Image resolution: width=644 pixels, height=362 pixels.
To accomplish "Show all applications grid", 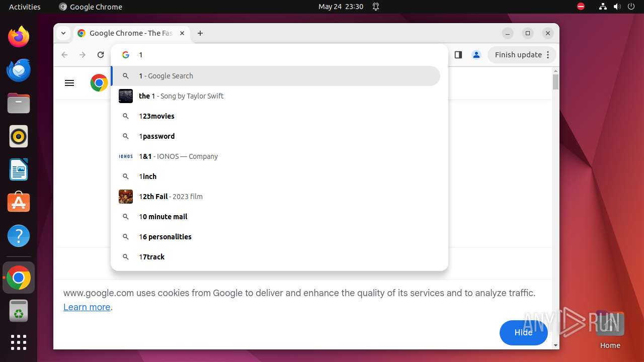I will tap(19, 342).
